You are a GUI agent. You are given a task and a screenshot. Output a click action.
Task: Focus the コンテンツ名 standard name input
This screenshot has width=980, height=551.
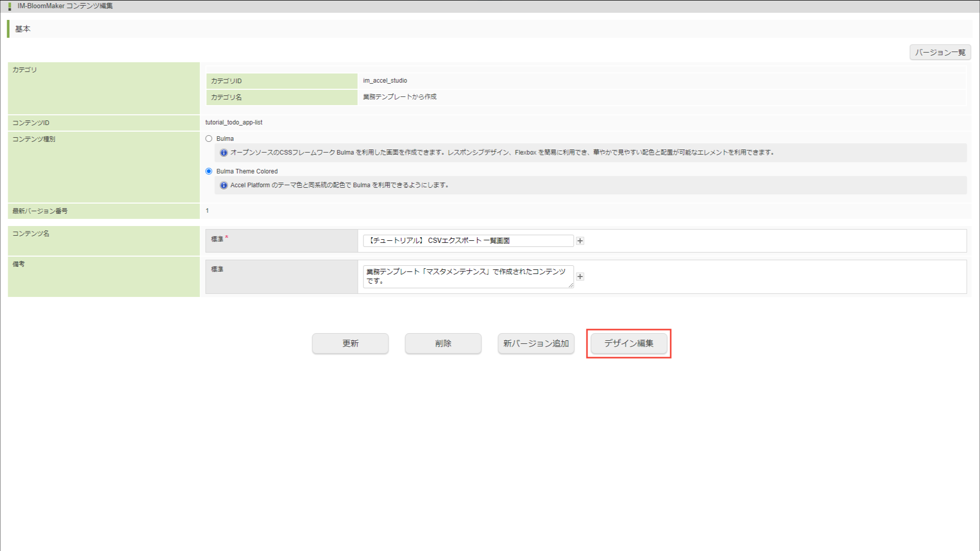468,241
